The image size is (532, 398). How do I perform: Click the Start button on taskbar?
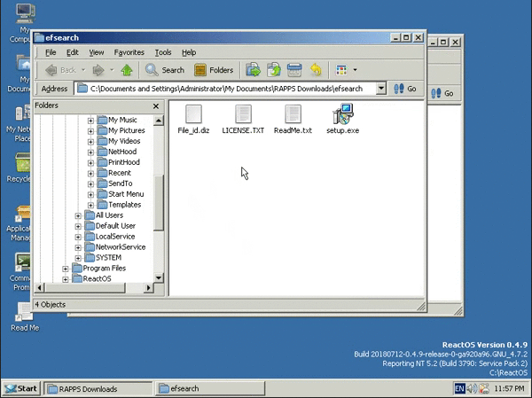(x=21, y=388)
